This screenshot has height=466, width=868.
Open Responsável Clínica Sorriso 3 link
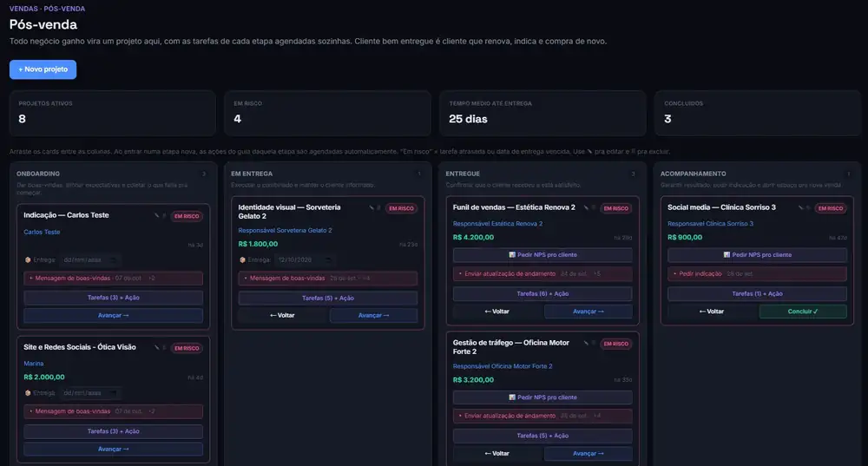pyautogui.click(x=710, y=224)
